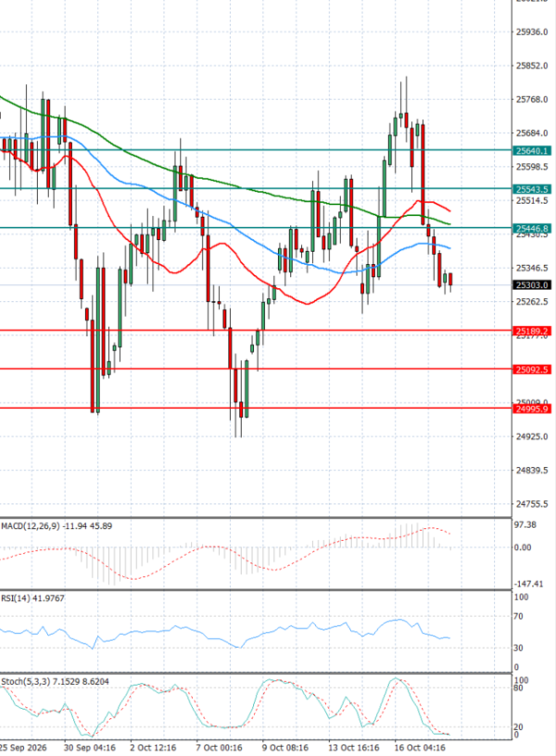Click the current price 25303.0 label

[532, 285]
